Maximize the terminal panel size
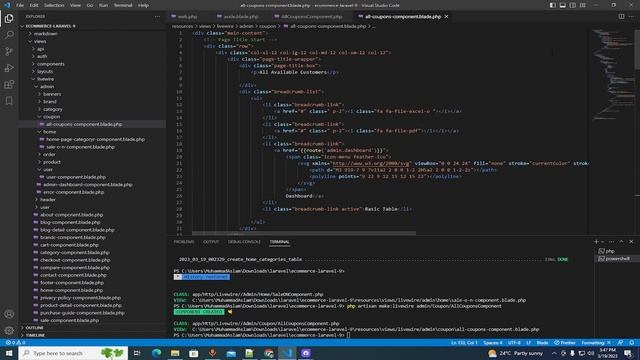This screenshot has height=360, width=640. [x=622, y=242]
